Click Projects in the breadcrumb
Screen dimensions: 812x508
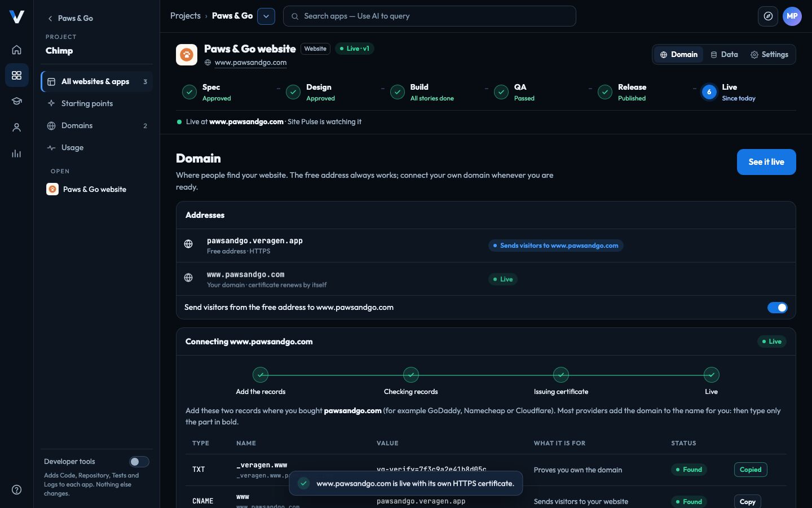pyautogui.click(x=186, y=16)
